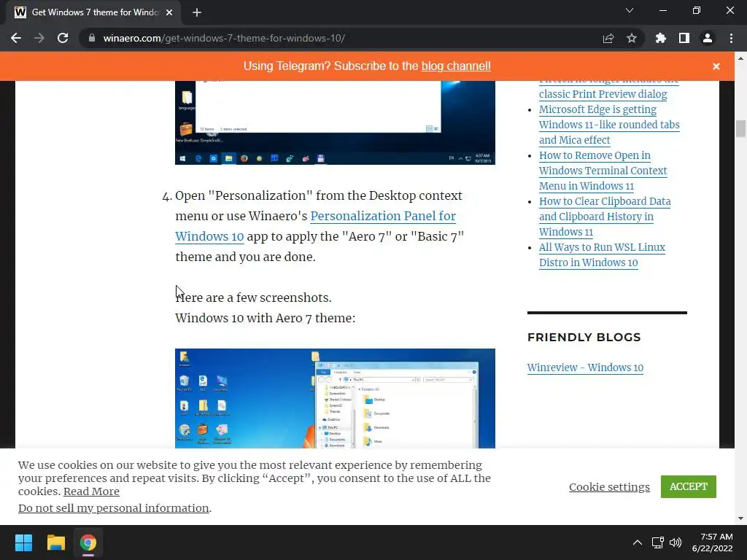Toggle the browser side panel icon
This screenshot has width=747, height=560.
(684, 38)
